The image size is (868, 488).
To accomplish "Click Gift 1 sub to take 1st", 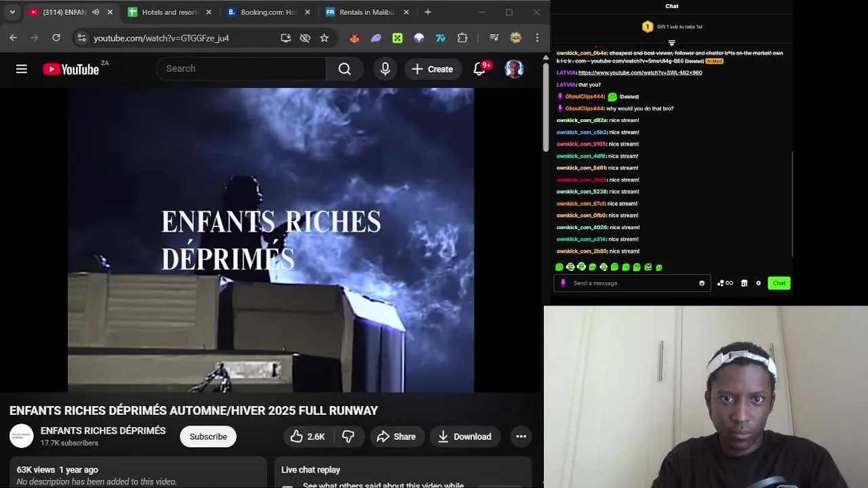I will point(679,27).
